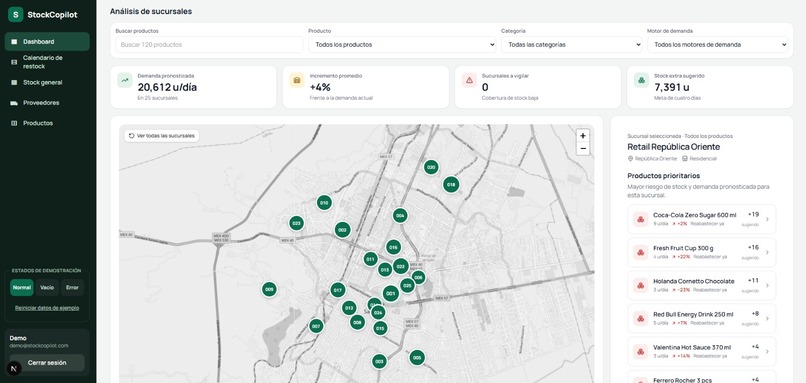Expand the Todas las categorías dropdown
This screenshot has width=806, height=383.
[572, 45]
